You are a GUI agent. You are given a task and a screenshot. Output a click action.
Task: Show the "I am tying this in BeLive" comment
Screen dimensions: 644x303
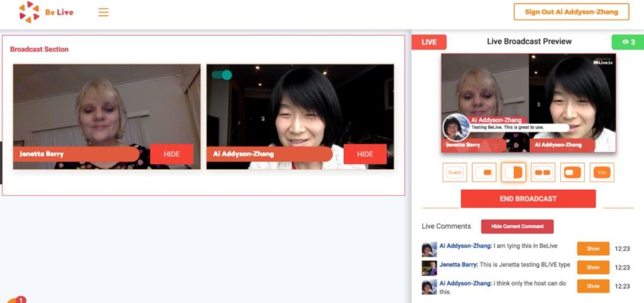[x=593, y=248]
